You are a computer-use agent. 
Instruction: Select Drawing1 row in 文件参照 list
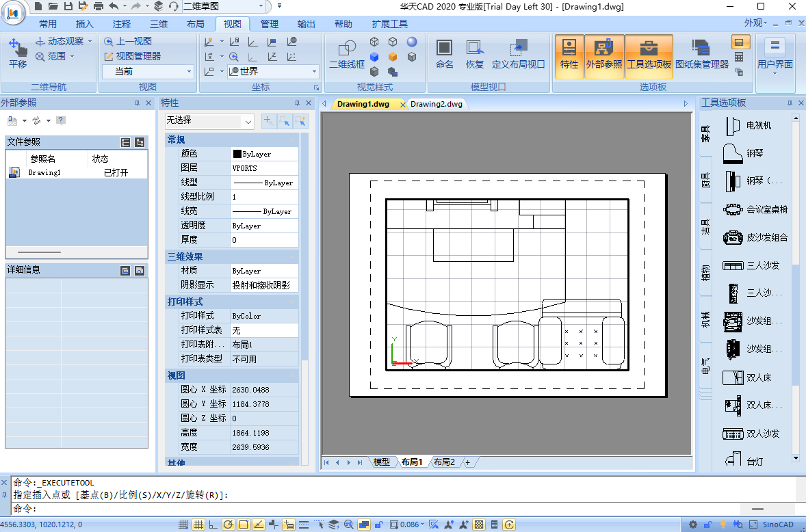coord(77,172)
